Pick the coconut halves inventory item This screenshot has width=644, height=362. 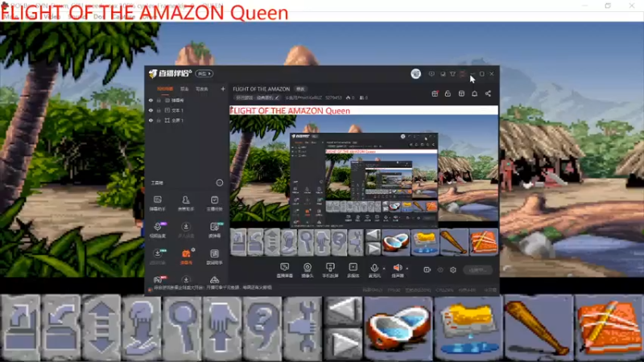[398, 328]
